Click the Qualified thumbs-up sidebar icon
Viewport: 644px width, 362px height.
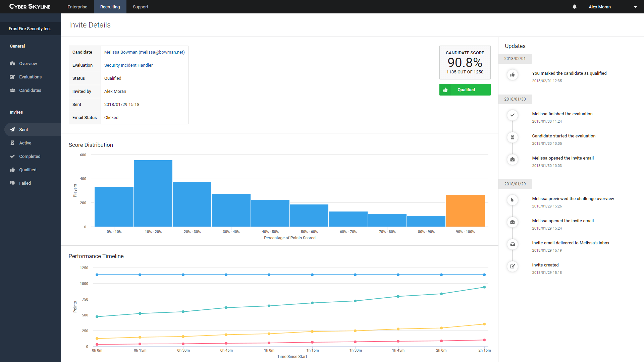point(12,170)
